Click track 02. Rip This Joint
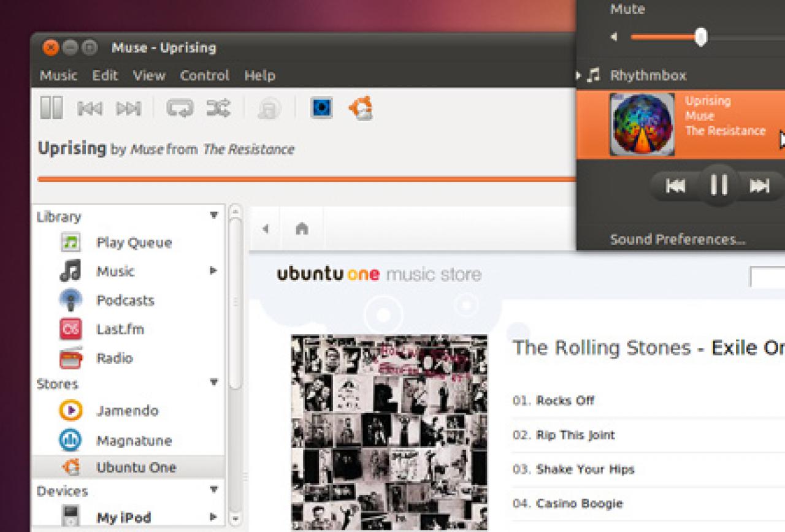Image resolution: width=785 pixels, height=532 pixels. tap(564, 435)
